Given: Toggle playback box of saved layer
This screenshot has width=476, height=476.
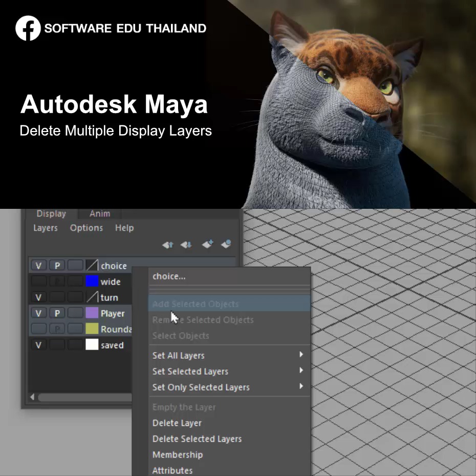Looking at the screenshot, I should click(57, 345).
